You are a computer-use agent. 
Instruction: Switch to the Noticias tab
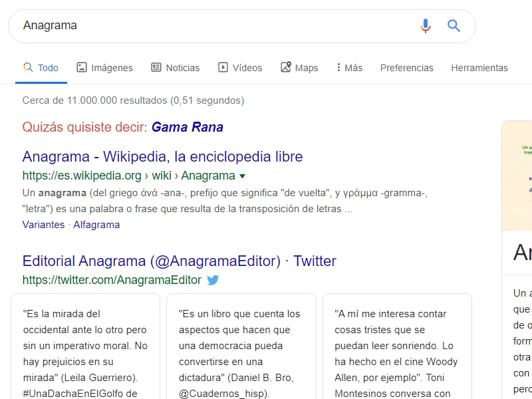pos(175,68)
